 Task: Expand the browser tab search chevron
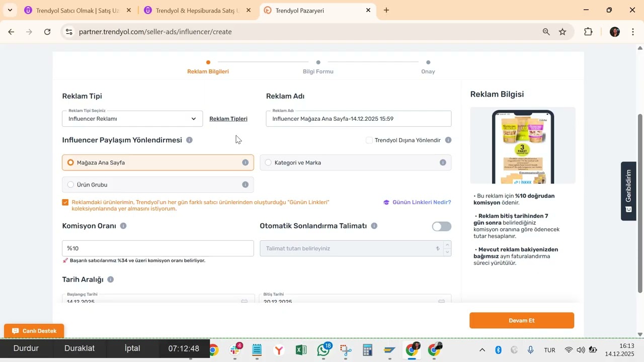(x=10, y=10)
